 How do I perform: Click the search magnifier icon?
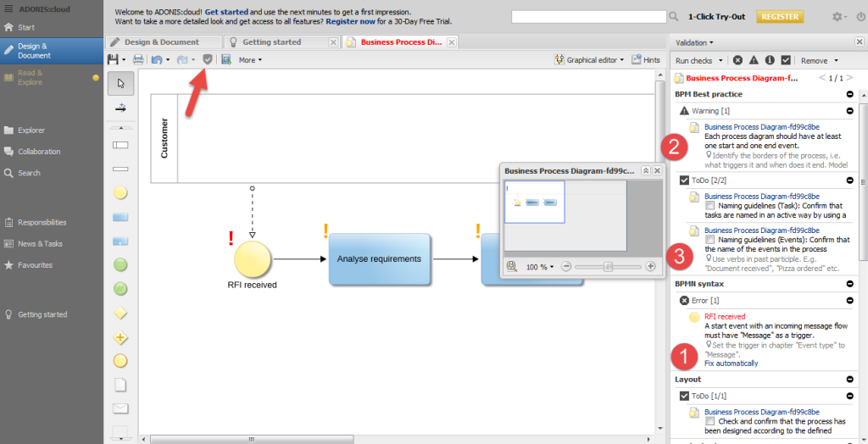pos(674,17)
